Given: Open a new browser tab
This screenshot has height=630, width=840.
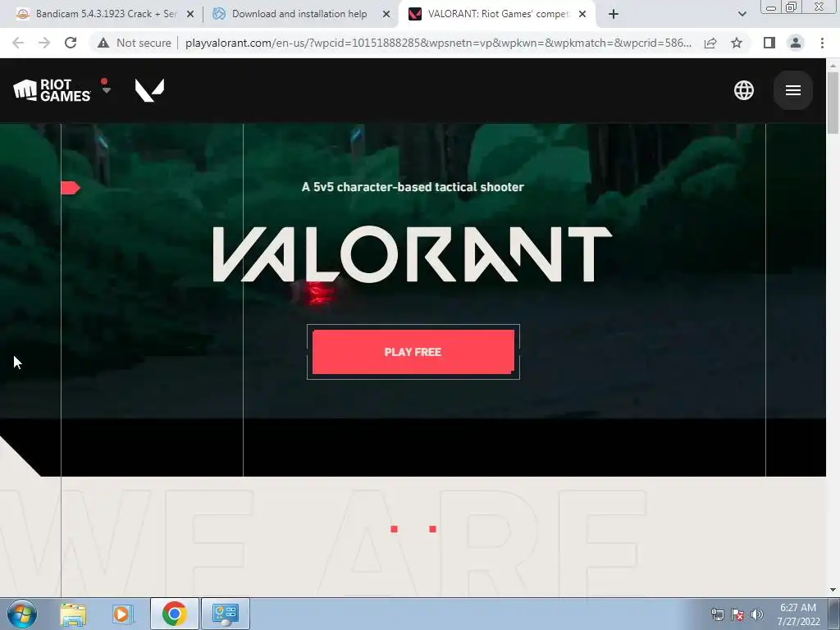Looking at the screenshot, I should tap(614, 14).
